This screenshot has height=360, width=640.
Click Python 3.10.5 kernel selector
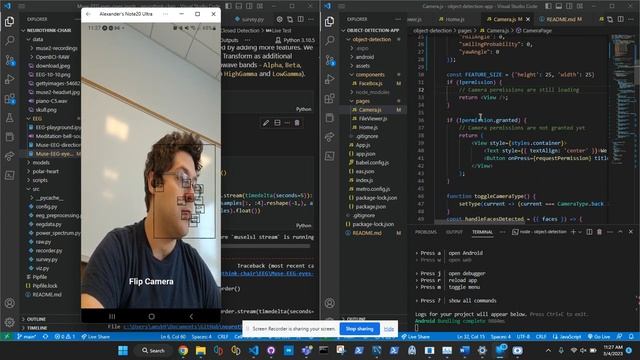coord(295,40)
